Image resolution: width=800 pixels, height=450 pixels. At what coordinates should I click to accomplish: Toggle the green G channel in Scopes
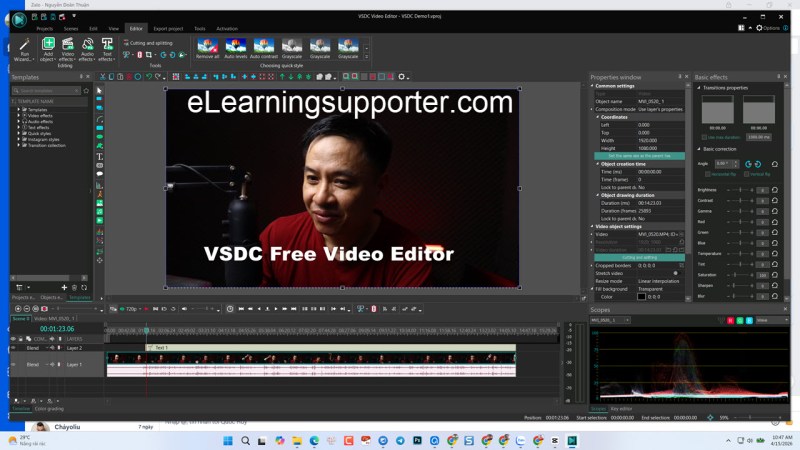(740, 320)
